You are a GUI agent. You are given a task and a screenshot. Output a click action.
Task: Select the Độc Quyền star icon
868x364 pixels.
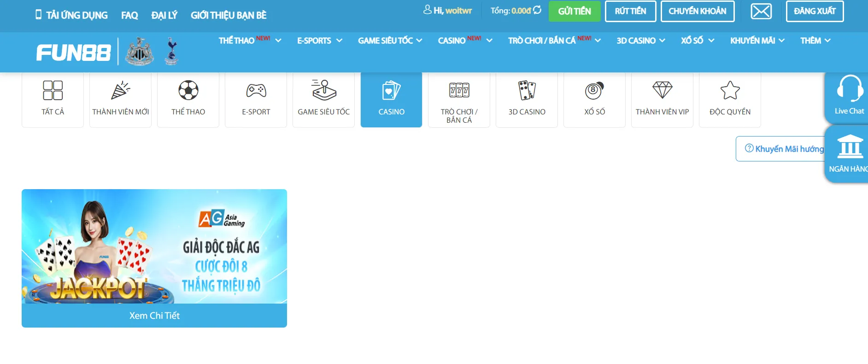730,90
